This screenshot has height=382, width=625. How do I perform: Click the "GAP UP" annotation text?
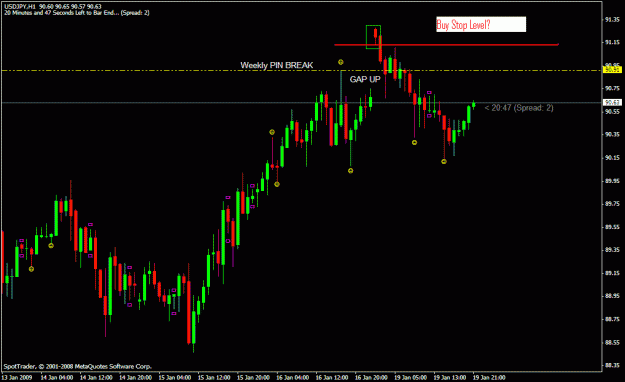(x=365, y=79)
